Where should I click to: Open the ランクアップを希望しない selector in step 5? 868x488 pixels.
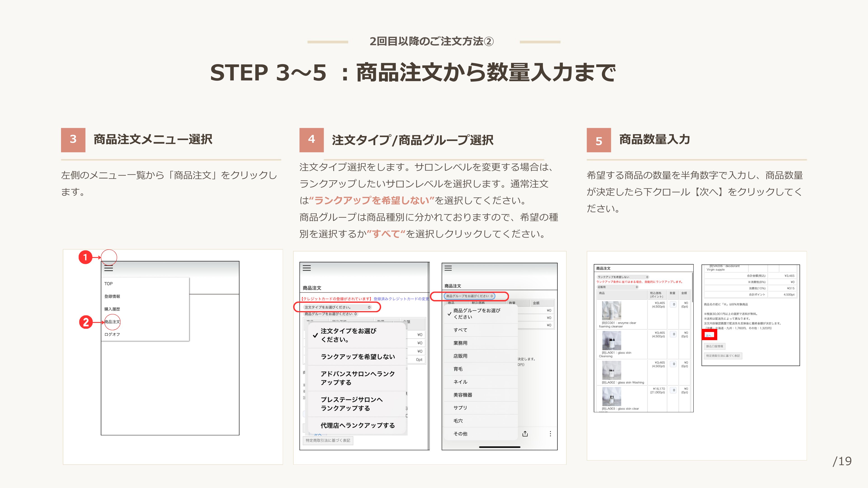pyautogui.click(x=623, y=277)
